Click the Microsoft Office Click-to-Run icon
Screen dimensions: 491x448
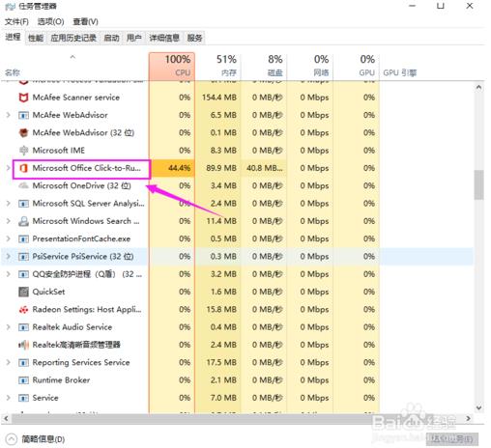pos(23,168)
